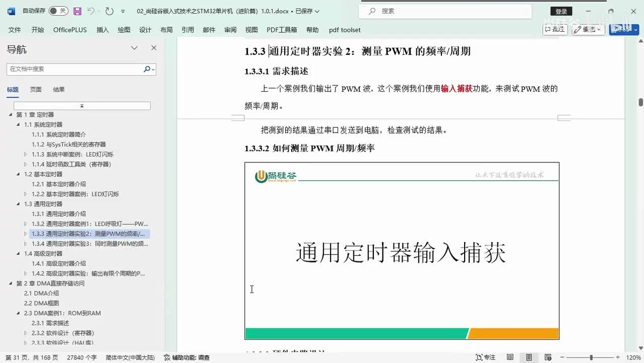
Task: Open the 编辑 editing mode dropdown
Action: tap(589, 29)
